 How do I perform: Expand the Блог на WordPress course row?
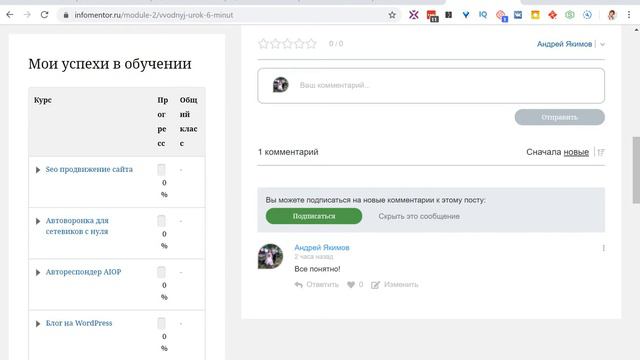[x=38, y=324]
